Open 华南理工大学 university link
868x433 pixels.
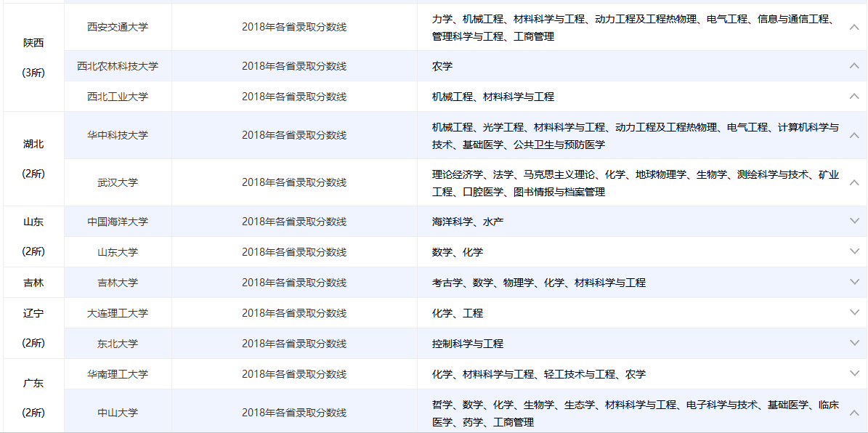pyautogui.click(x=118, y=373)
